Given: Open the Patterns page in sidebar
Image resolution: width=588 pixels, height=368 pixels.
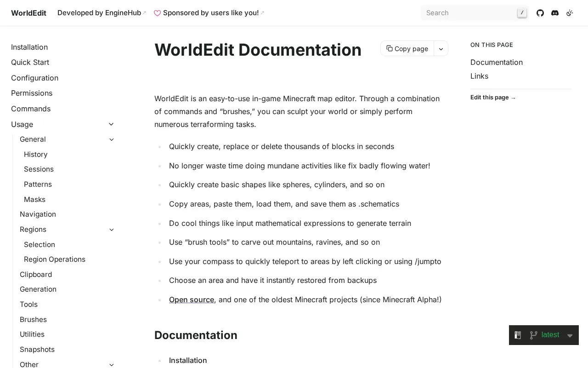Looking at the screenshot, I should pos(38,184).
